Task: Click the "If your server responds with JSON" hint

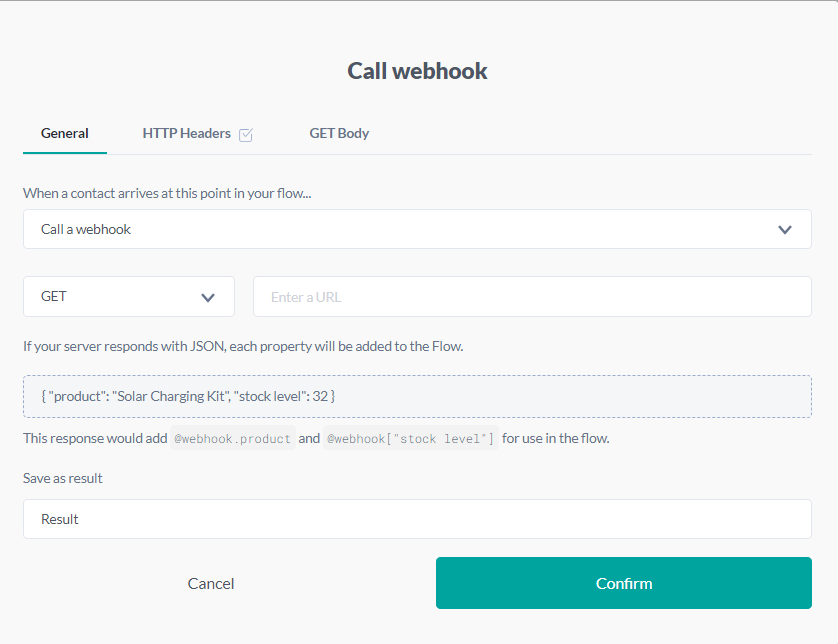Action: [x=243, y=347]
